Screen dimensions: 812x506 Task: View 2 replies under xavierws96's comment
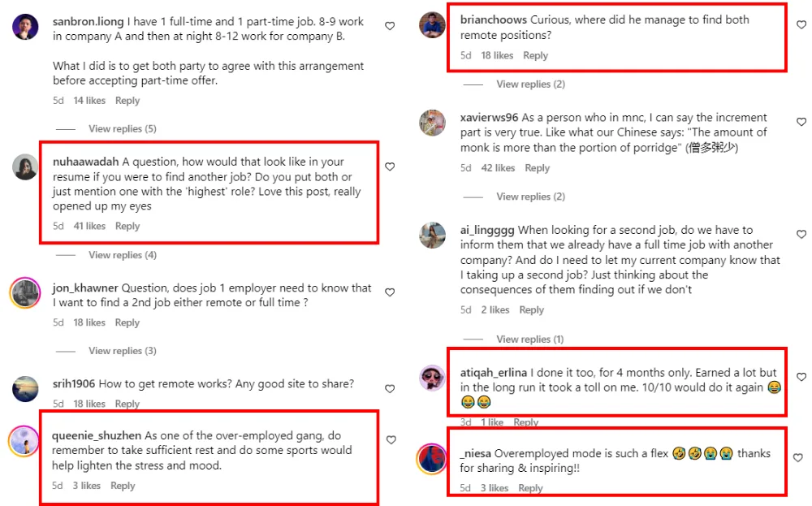pos(530,197)
